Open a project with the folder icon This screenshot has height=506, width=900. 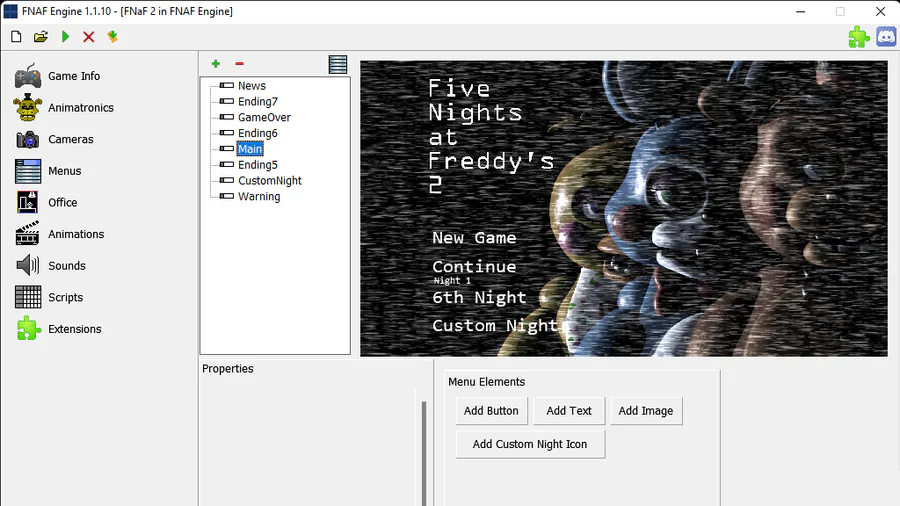click(x=41, y=37)
